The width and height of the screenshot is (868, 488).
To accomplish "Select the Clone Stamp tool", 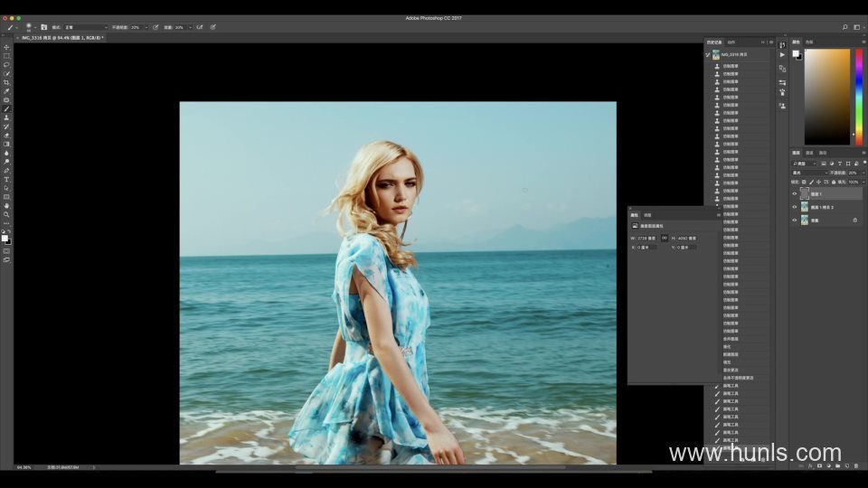I will click(6, 117).
